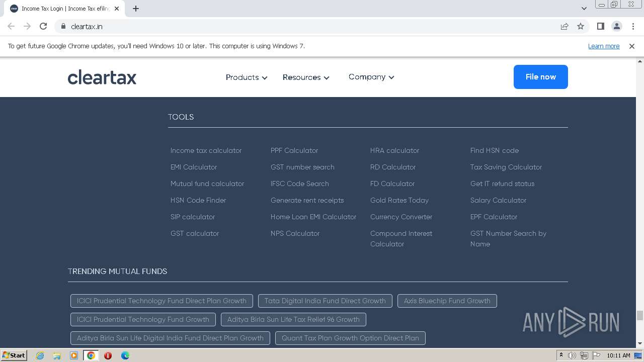Click the Chrome taskbar icon
The height and width of the screenshot is (362, 644).
91,355
